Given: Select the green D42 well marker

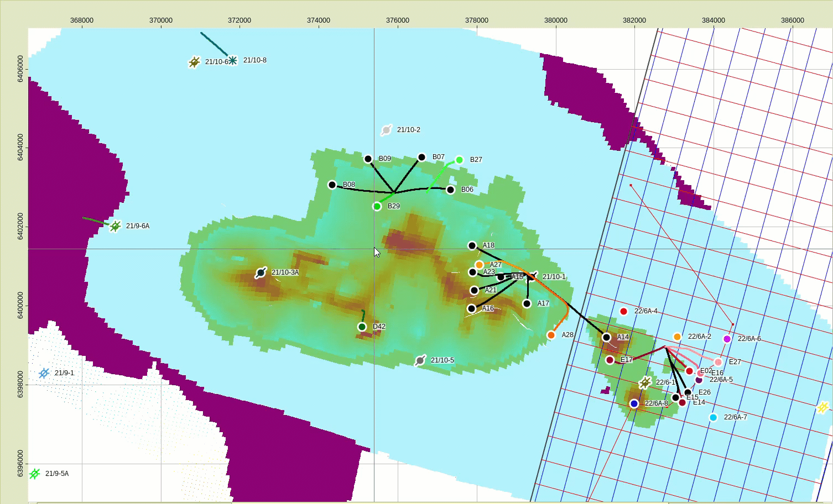Looking at the screenshot, I should pyautogui.click(x=362, y=327).
